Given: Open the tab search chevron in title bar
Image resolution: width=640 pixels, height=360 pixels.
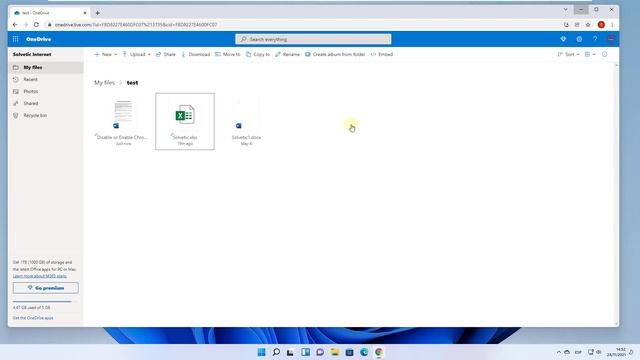Looking at the screenshot, I should tap(566, 9).
